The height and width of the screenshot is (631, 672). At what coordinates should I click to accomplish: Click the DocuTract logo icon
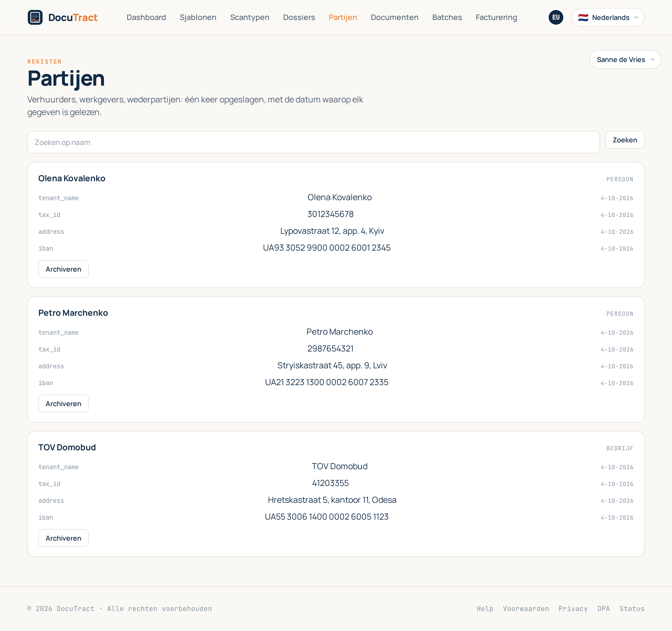[x=35, y=17]
